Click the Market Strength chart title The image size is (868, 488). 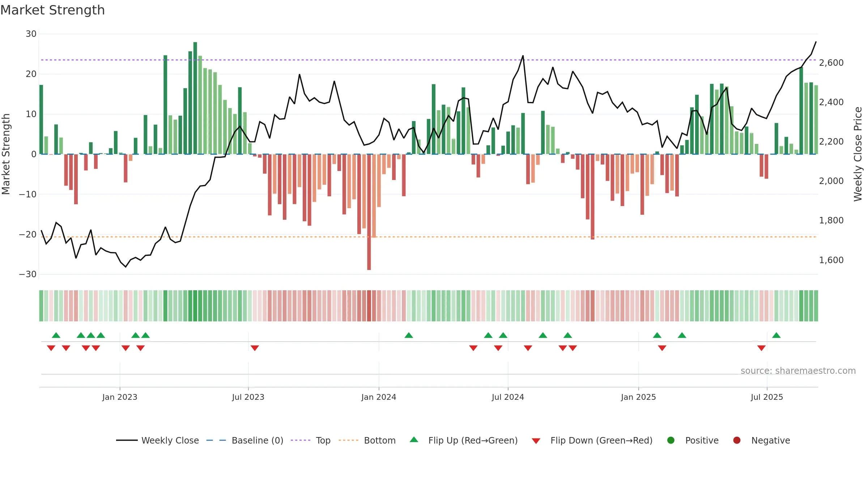pyautogui.click(x=52, y=10)
